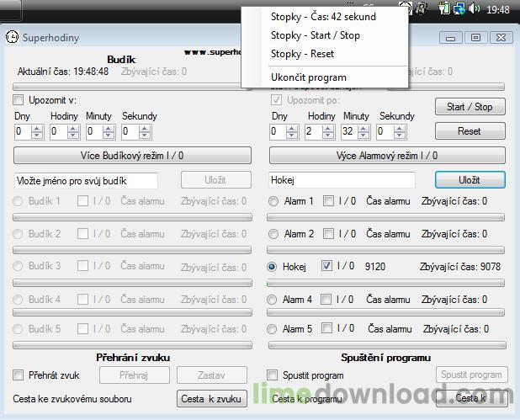The image size is (520, 420).
Task: Decrease alarm Minuty value with down arrow
Action: pyautogui.click(x=363, y=135)
